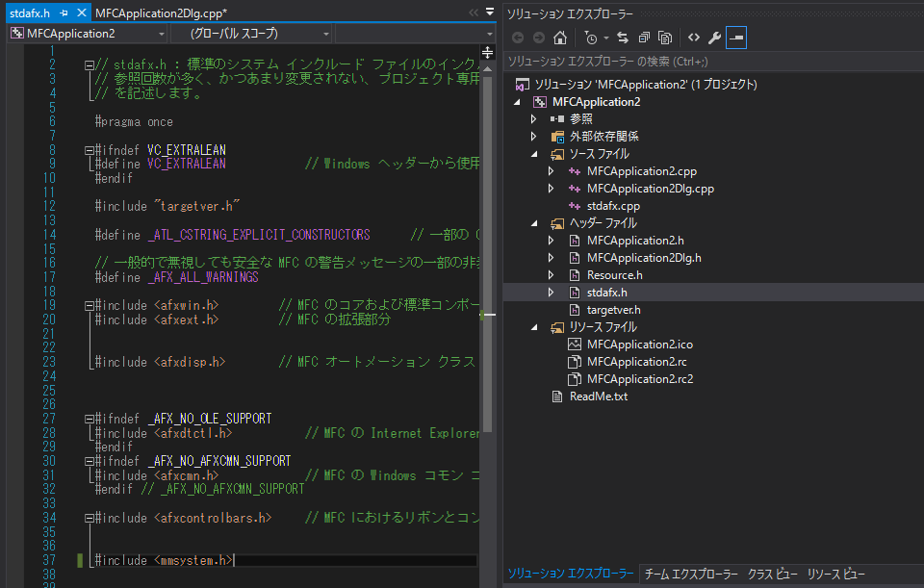Click the Resource.h header file icon
Image resolution: width=924 pixels, height=588 pixels.
tap(575, 275)
